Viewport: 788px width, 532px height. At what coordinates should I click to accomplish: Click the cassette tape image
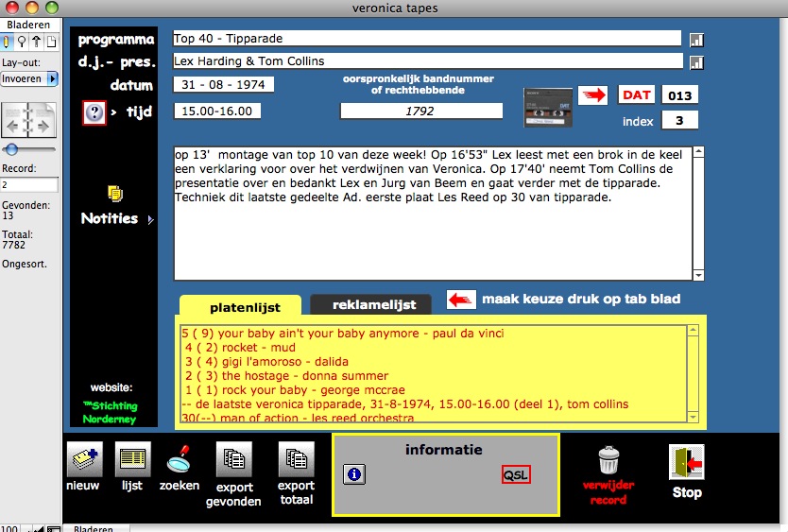pos(548,107)
